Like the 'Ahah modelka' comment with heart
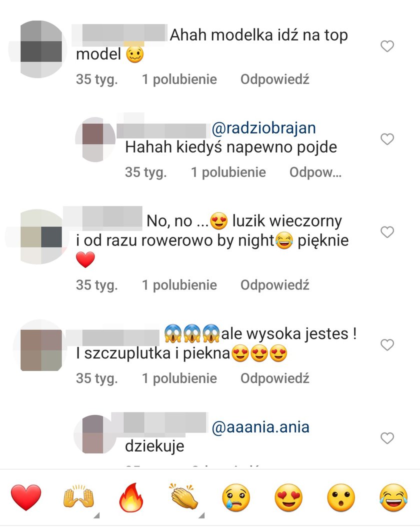Image resolution: width=420 pixels, height=530 pixels. (387, 46)
